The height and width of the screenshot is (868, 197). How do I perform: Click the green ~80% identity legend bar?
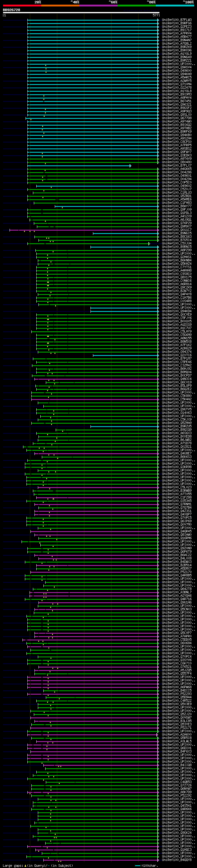[137, 6]
